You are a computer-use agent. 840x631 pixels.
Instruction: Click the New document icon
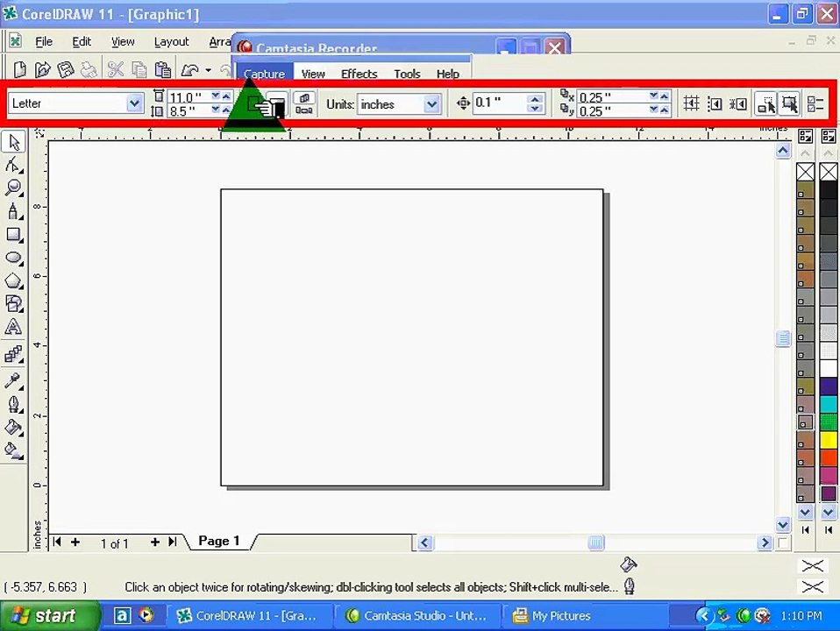pyautogui.click(x=19, y=69)
